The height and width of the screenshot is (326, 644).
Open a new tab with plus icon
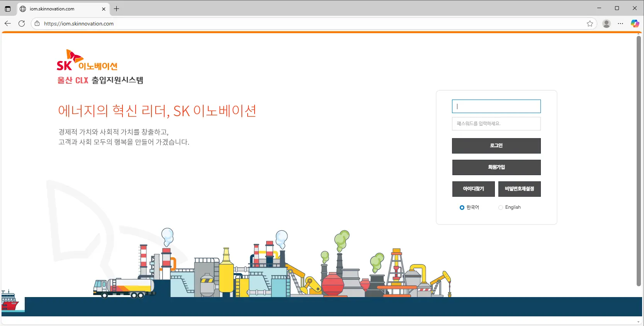[x=116, y=8]
